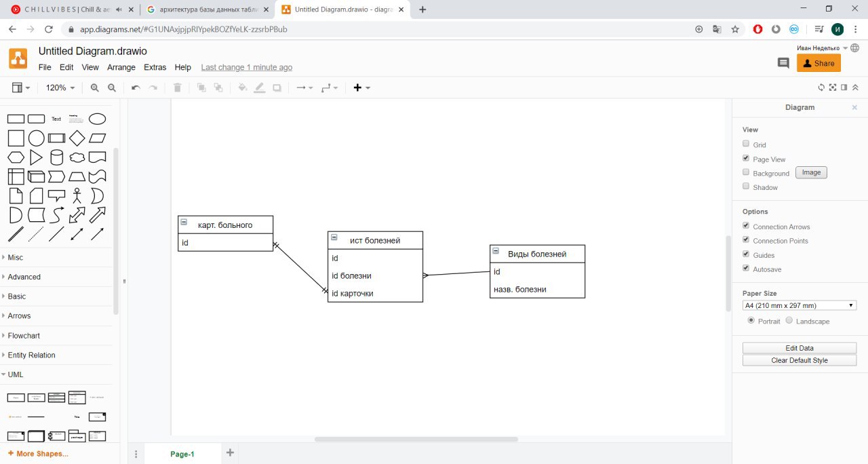This screenshot has width=868, height=464.
Task: Select the triangle shape in palette
Action: pyautogui.click(x=36, y=157)
